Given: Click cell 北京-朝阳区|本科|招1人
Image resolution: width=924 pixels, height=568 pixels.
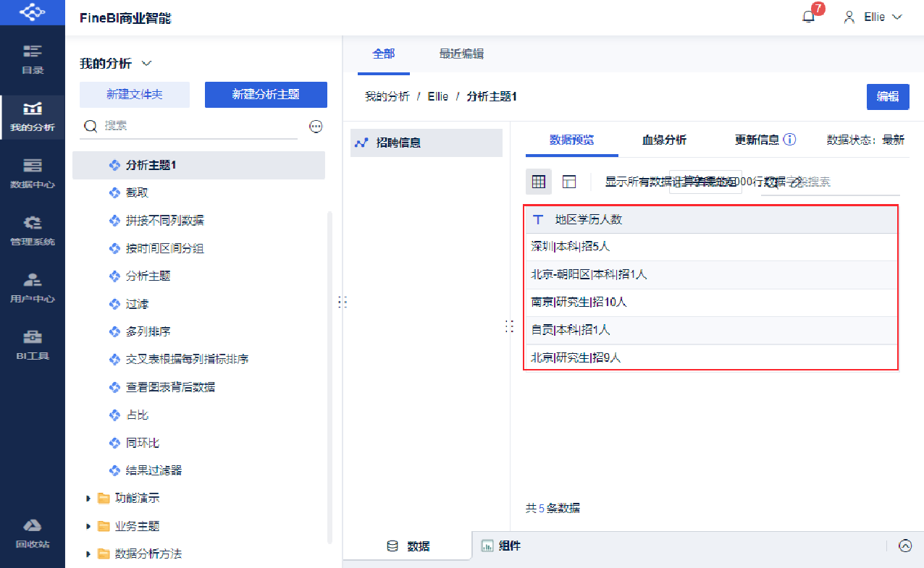Looking at the screenshot, I should tap(711, 274).
